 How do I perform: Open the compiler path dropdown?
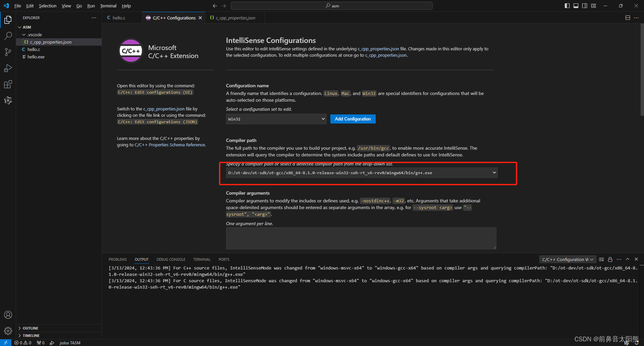pos(362,173)
